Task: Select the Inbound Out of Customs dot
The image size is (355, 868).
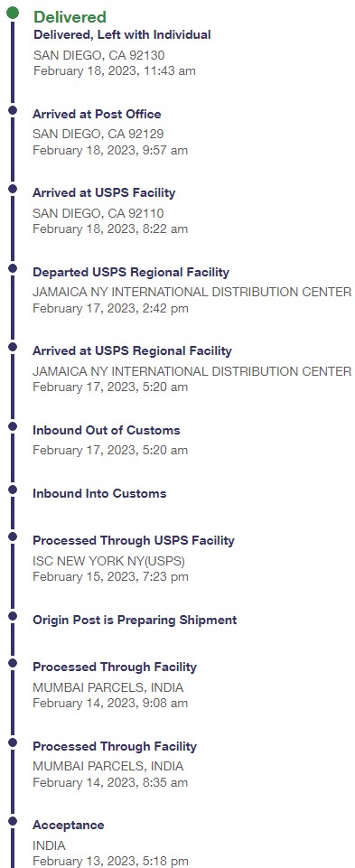Action: 13,426
